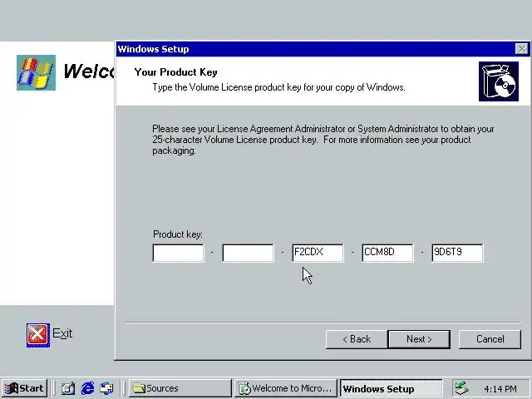Launch Internet Explorer from quick launch
The image size is (532, 399).
[x=87, y=388]
